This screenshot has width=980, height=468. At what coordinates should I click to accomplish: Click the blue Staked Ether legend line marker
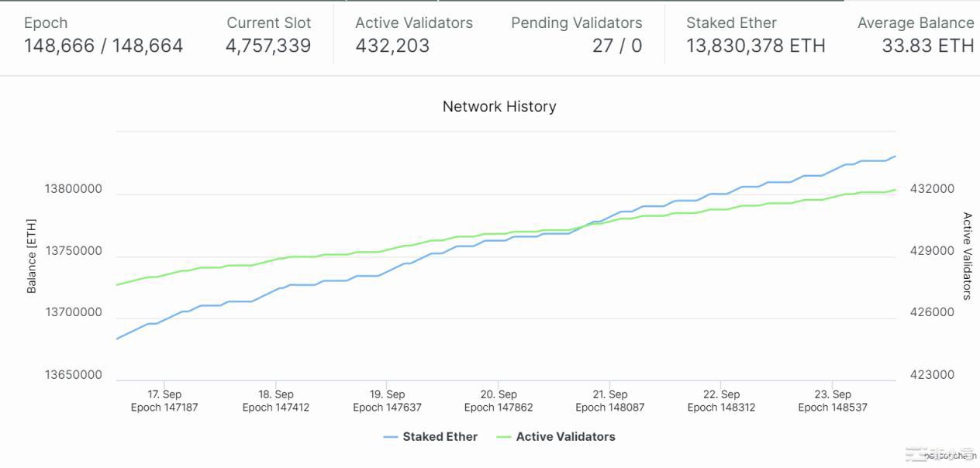point(391,437)
